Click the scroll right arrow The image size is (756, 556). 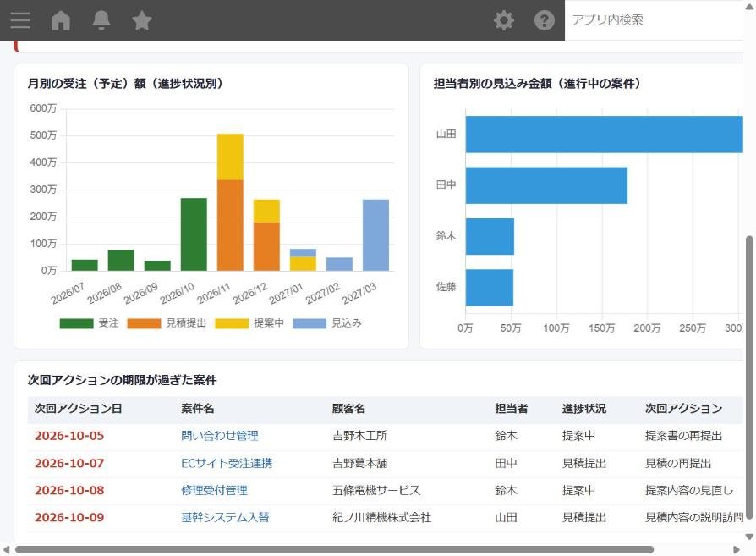coord(737,550)
